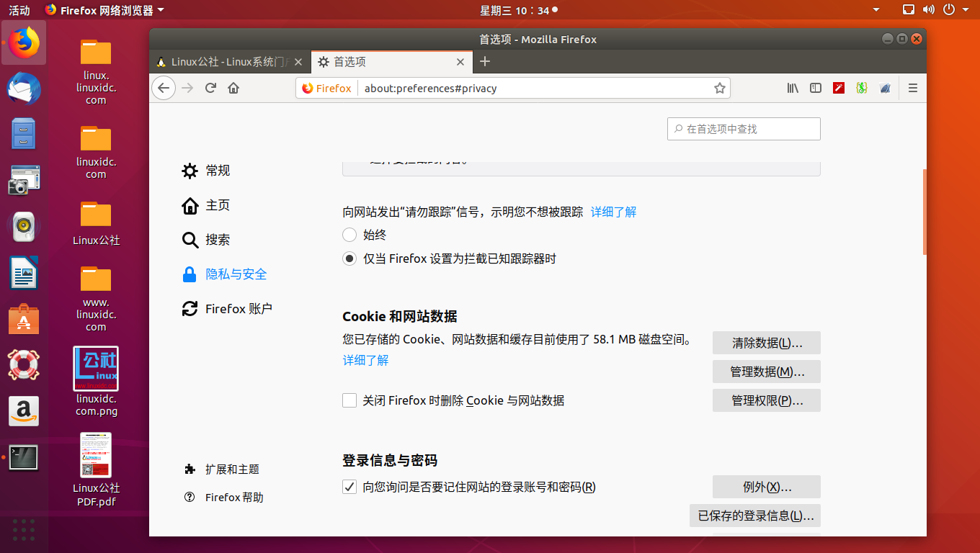Screen dimensions: 980x553
Task: Open Thunderbird mail from the dock
Action: [x=24, y=89]
